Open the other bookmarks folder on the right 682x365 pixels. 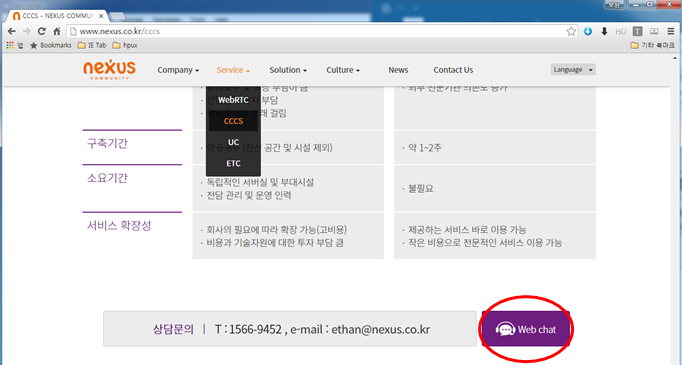tap(652, 45)
